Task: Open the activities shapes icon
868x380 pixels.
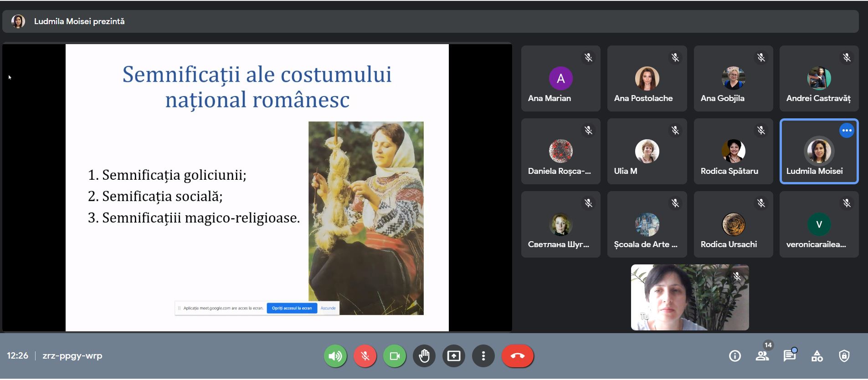Action: (x=817, y=356)
